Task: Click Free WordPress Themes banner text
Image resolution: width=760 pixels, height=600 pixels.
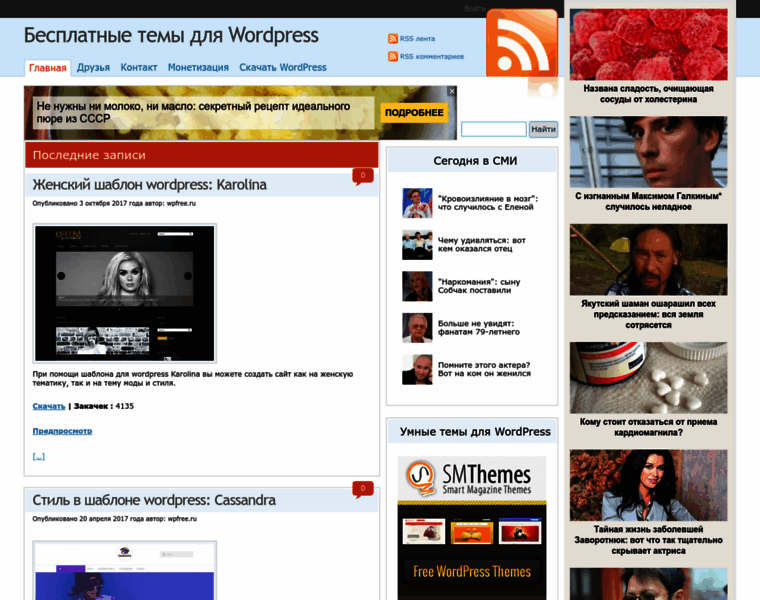Action: click(x=472, y=572)
